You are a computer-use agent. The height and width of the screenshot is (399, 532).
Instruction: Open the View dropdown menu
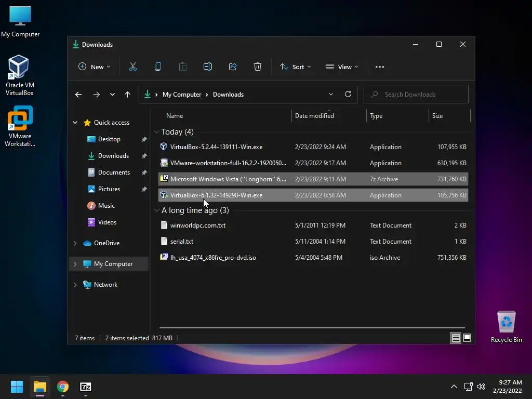pyautogui.click(x=342, y=67)
